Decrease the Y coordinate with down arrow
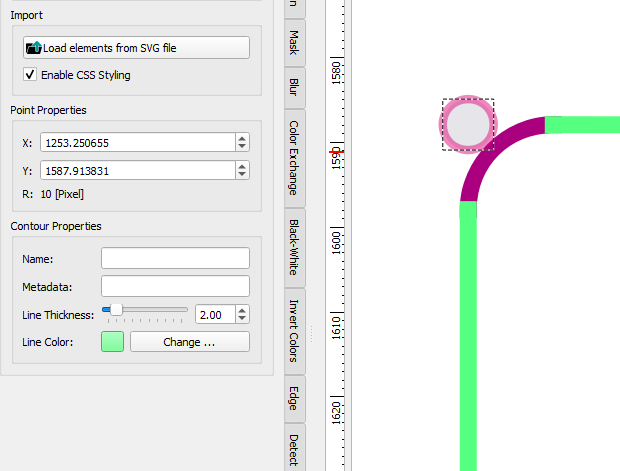620x471 pixels. point(243,176)
